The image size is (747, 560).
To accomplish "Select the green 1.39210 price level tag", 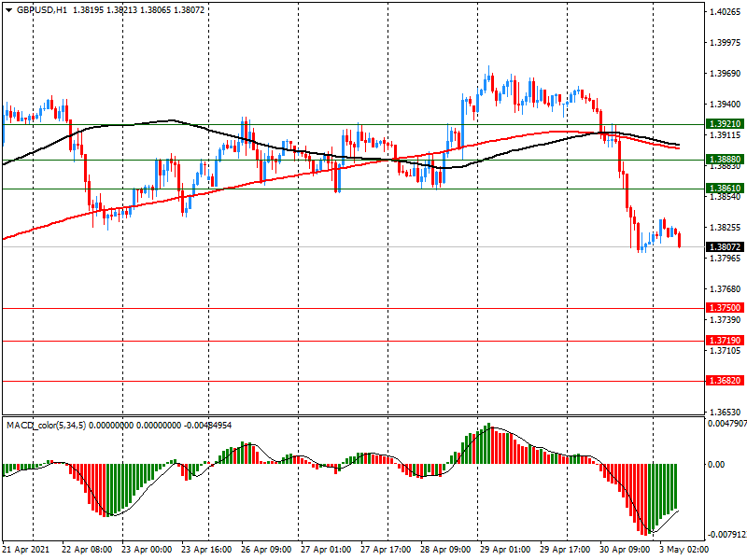I will 725,124.
